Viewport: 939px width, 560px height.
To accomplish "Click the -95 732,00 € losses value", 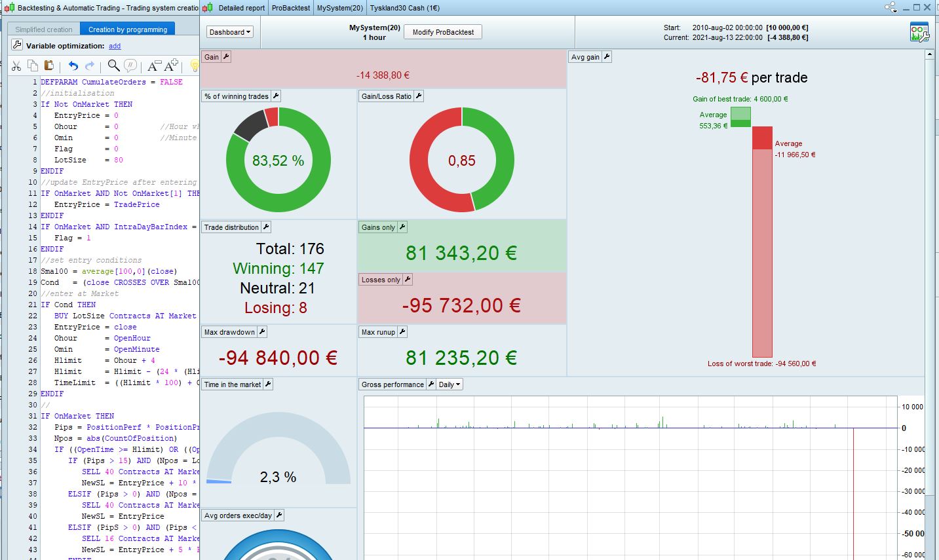I will coord(461,305).
